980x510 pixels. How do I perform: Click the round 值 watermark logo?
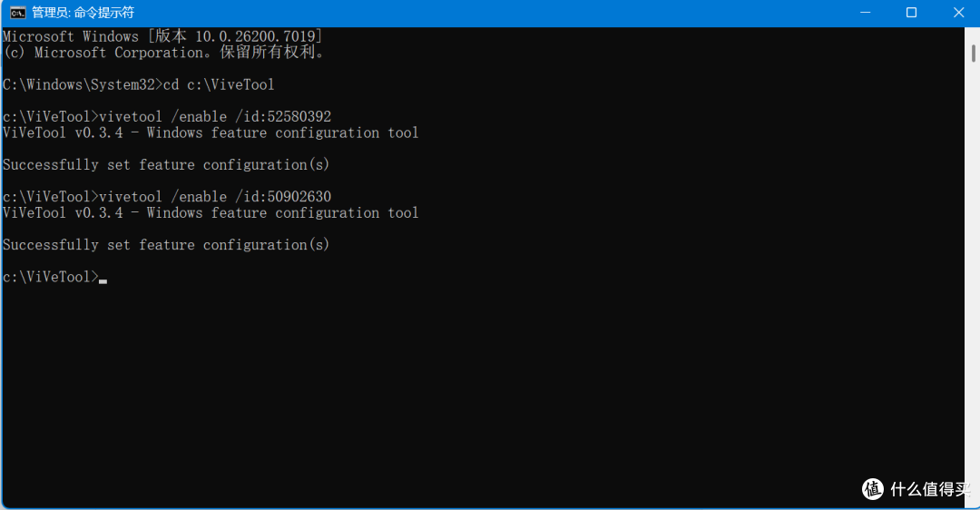tap(873, 489)
